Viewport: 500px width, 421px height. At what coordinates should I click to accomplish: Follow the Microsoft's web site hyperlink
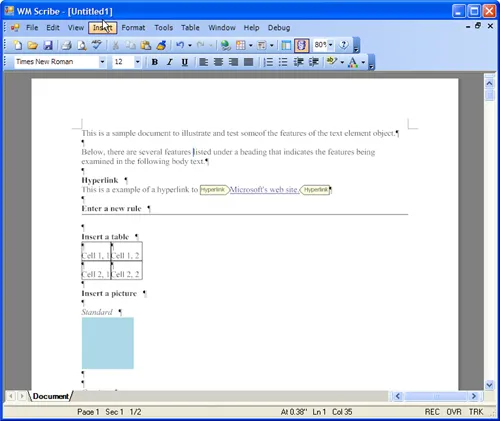tap(264, 190)
